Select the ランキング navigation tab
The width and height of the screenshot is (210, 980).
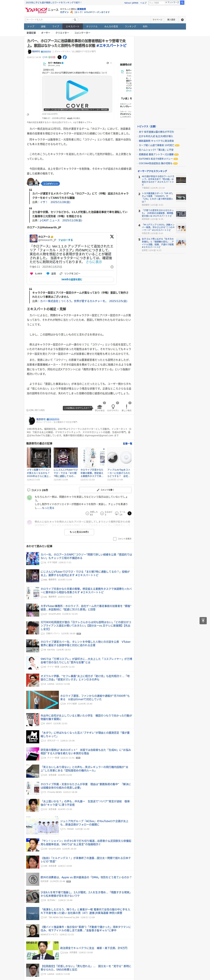(x=130, y=27)
